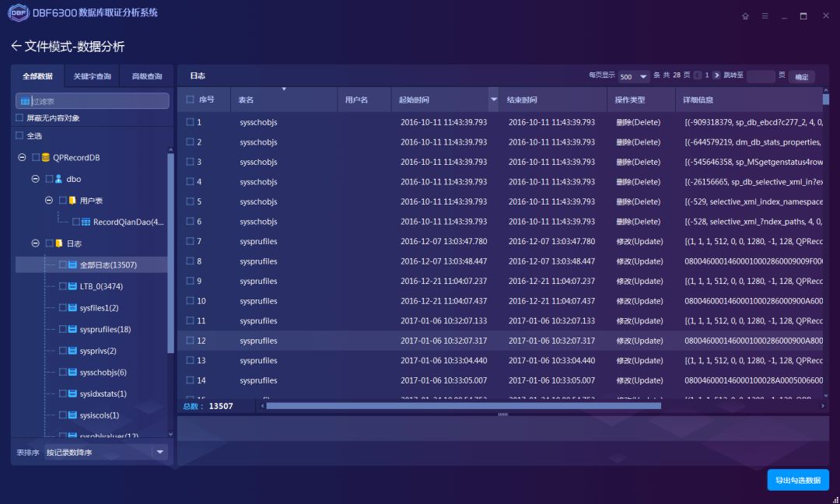The height and width of the screenshot is (504, 840).
Task: Check the 全选 select-all checkbox
Action: (x=19, y=135)
